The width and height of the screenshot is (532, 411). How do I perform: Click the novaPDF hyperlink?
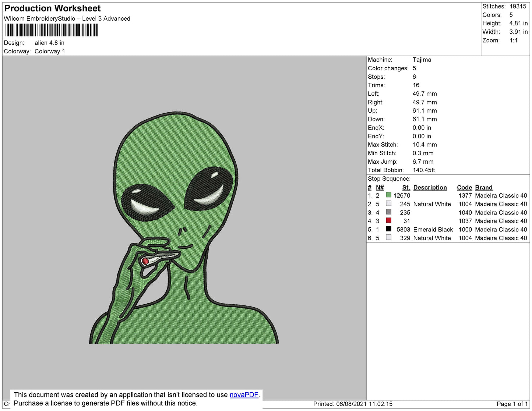(244, 395)
